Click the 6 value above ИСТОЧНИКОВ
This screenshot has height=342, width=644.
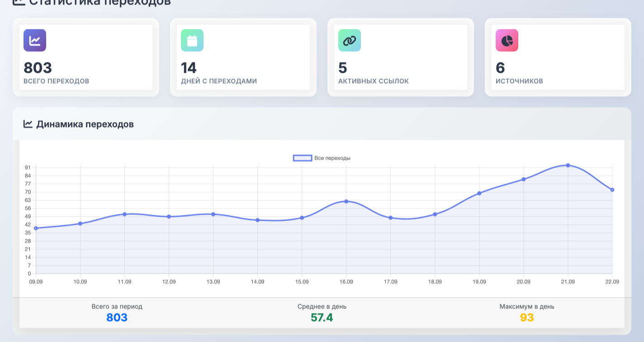[500, 68]
